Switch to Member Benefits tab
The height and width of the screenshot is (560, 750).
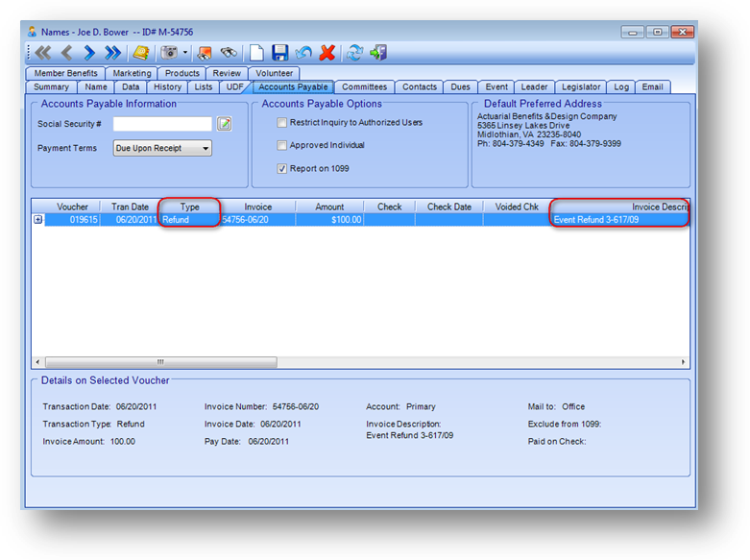point(65,73)
